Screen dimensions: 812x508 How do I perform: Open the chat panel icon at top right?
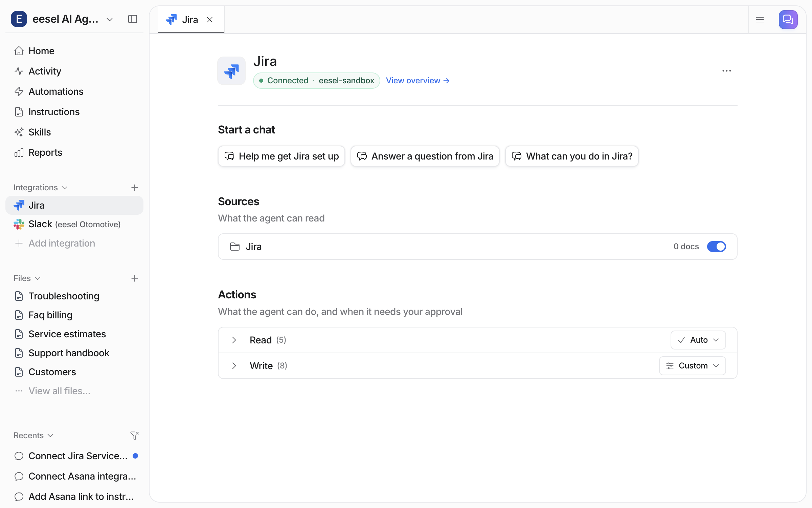coord(788,20)
